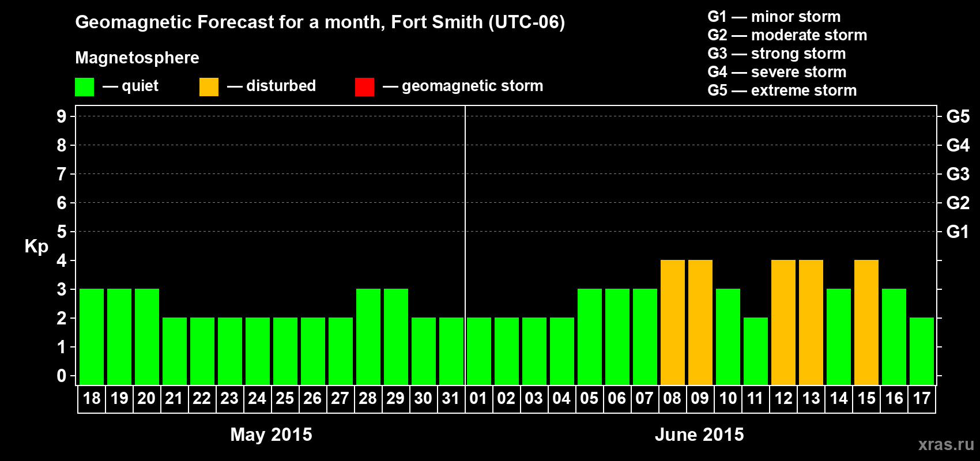The image size is (980, 461).
Task: Select the green bar for May 28
Action: coord(368,337)
